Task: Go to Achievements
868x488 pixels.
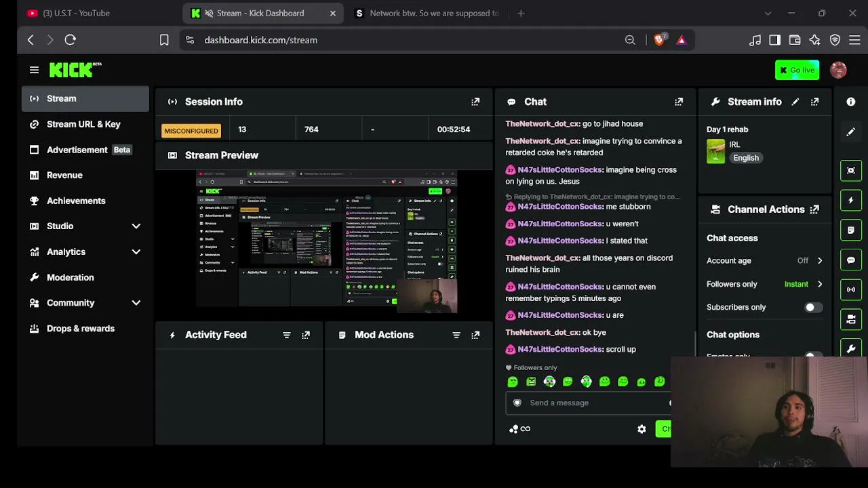Action: (x=85, y=201)
